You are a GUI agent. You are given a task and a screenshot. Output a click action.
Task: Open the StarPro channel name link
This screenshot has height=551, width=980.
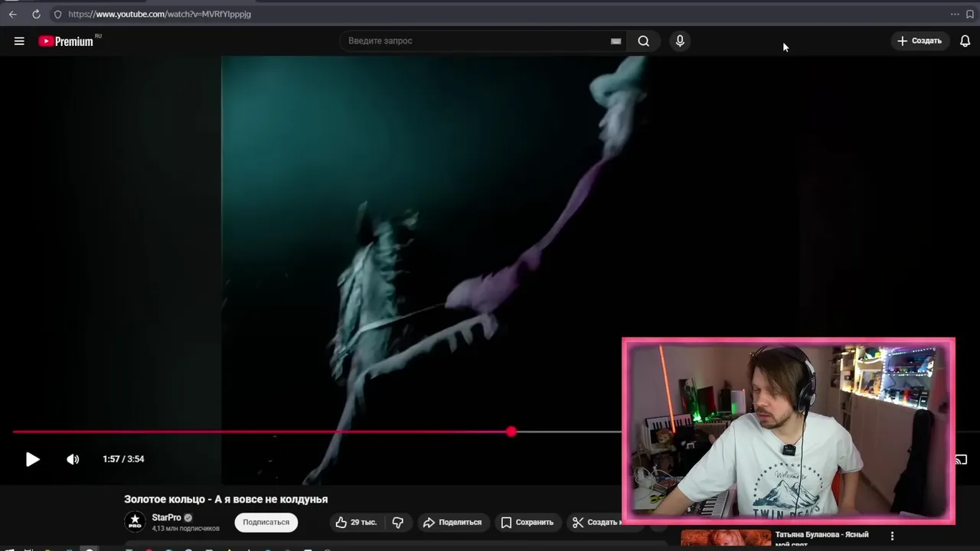click(x=166, y=517)
